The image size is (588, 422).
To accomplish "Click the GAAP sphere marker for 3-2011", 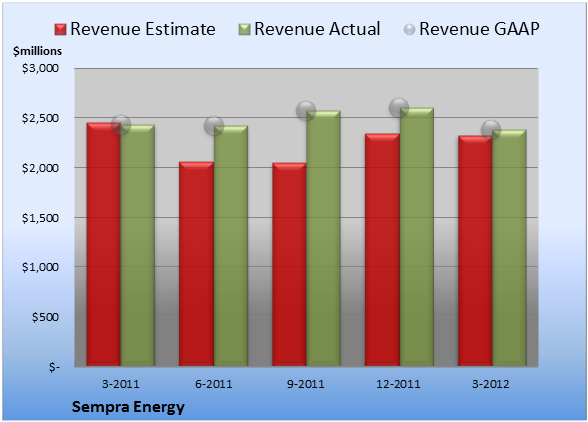I will (x=121, y=125).
